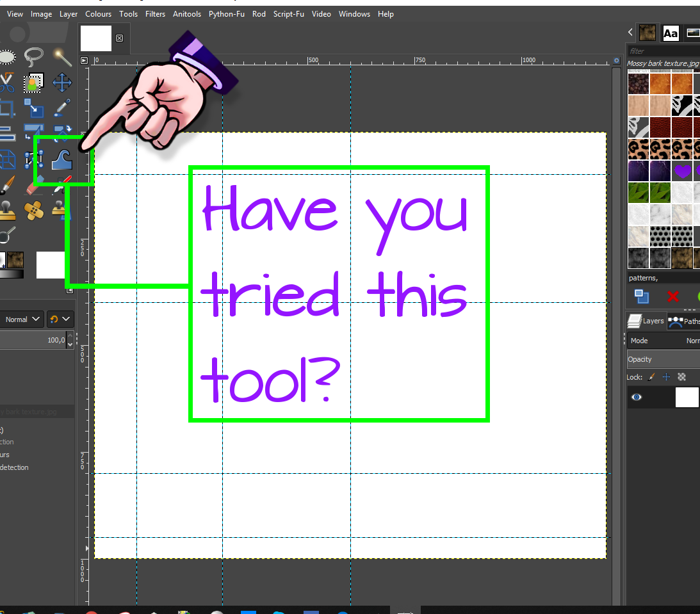Open the Tools menu
This screenshot has width=700, height=614.
pyautogui.click(x=128, y=14)
